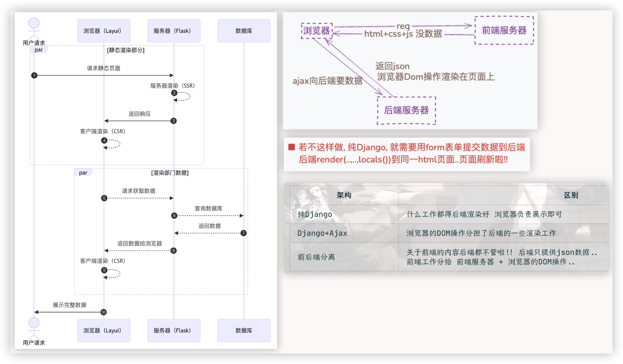Click step 10 circle marker
623x364 pixels.
coord(104,312)
